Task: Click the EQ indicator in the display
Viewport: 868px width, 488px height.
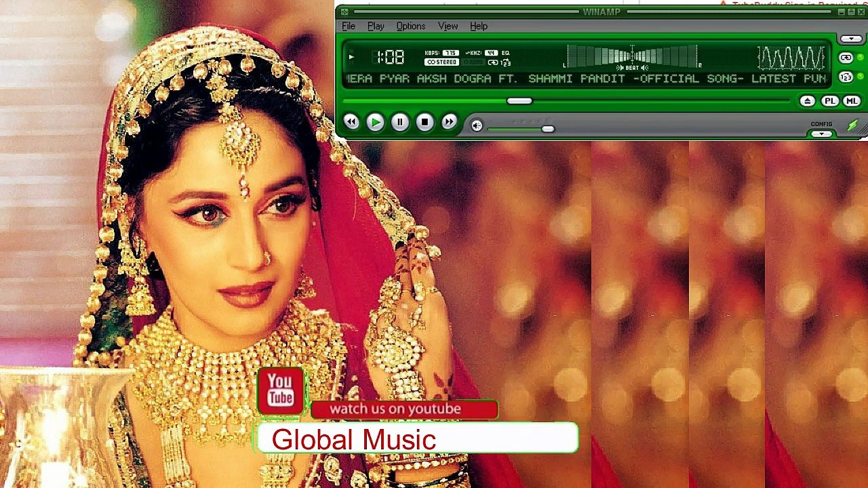Action: point(506,53)
